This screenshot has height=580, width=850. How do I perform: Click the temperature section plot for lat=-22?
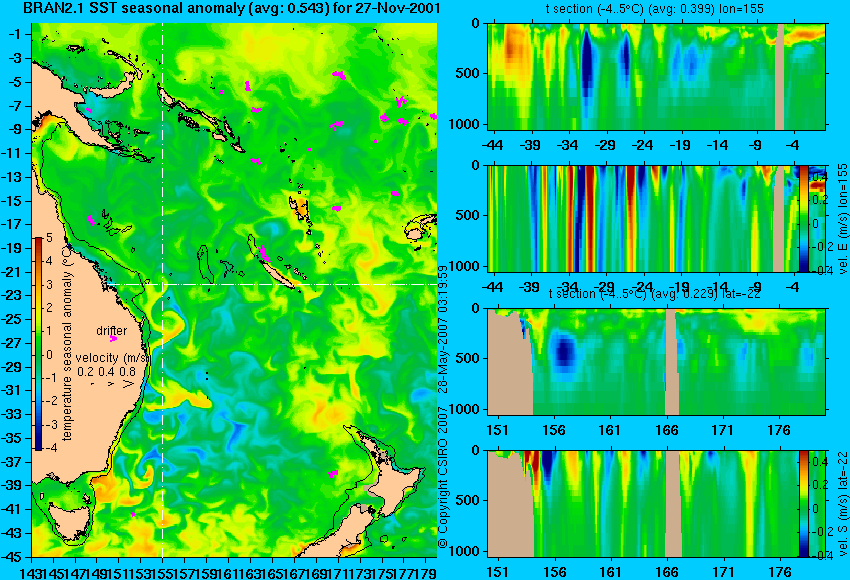(x=656, y=362)
